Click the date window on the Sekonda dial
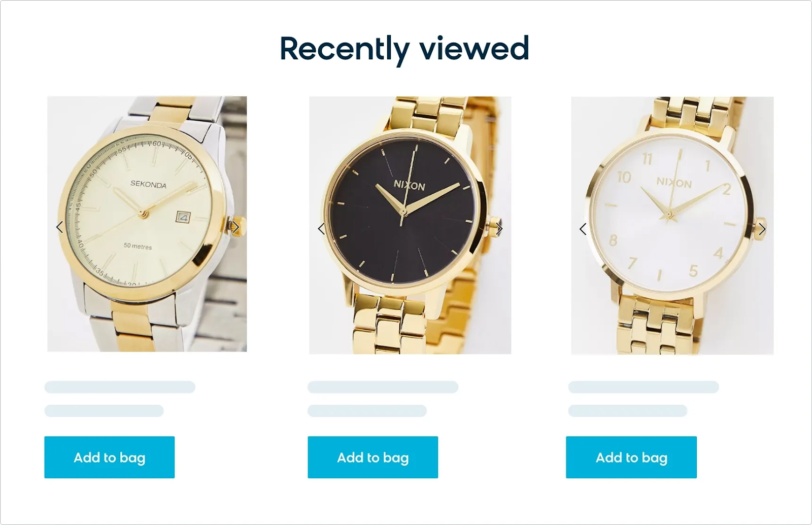Screen dimensions: 812x525 pyautogui.click(x=183, y=218)
